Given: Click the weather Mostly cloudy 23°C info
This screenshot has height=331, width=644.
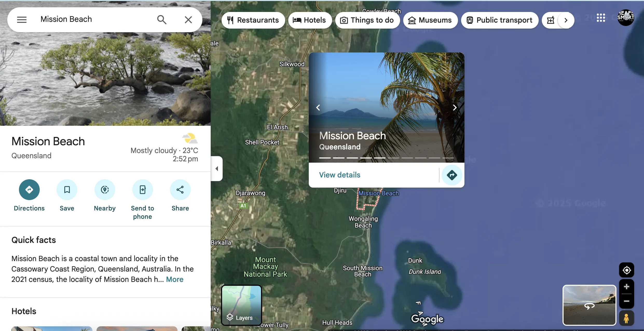Looking at the screenshot, I should click(x=164, y=150).
